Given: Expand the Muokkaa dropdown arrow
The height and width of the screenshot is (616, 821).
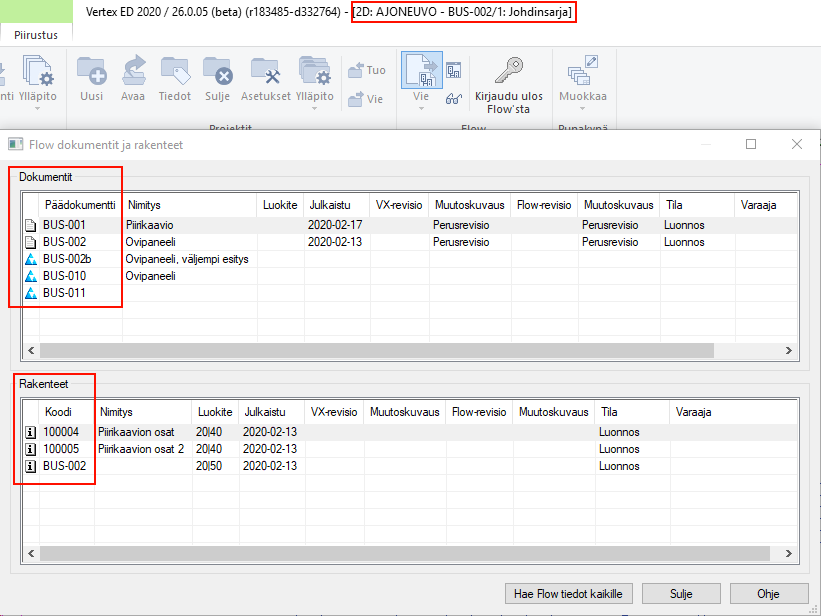Looking at the screenshot, I should coord(582,109).
